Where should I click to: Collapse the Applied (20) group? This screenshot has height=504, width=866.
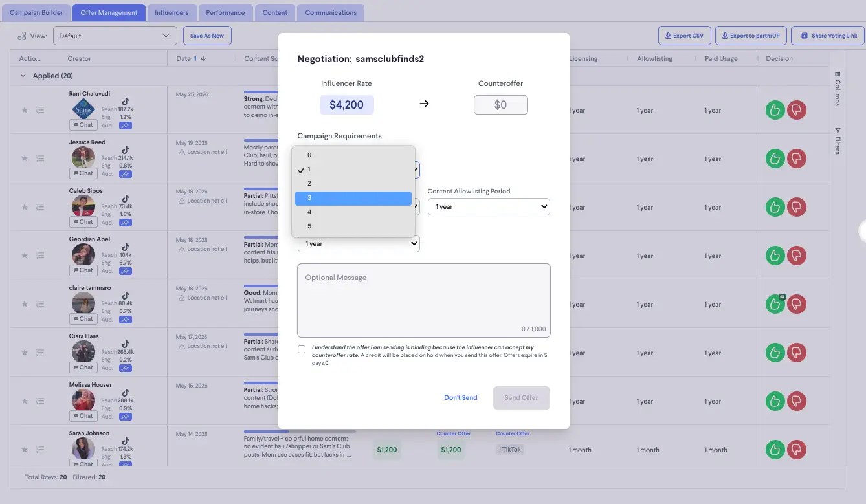[x=24, y=76]
